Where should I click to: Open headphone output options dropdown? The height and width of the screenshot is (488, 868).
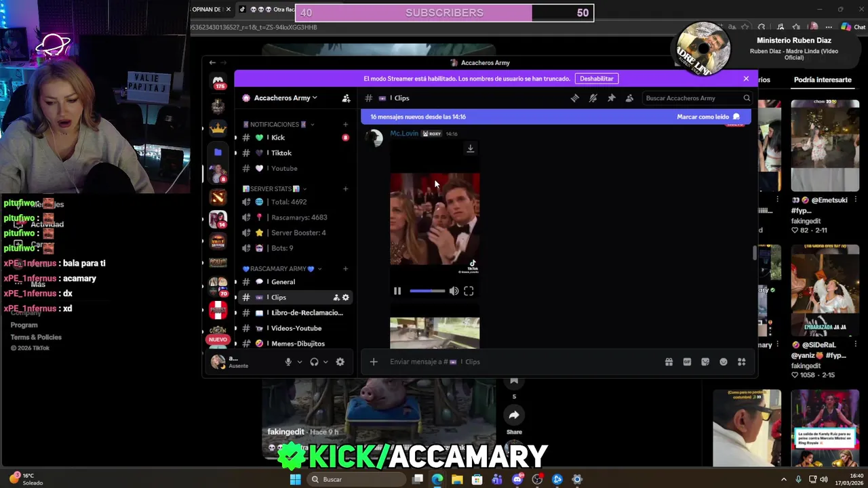tap(325, 362)
